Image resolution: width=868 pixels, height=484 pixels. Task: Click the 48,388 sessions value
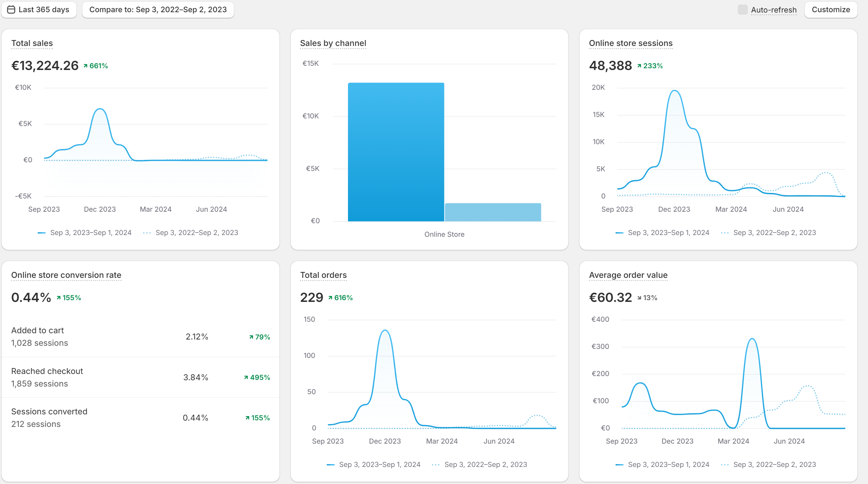tap(610, 65)
